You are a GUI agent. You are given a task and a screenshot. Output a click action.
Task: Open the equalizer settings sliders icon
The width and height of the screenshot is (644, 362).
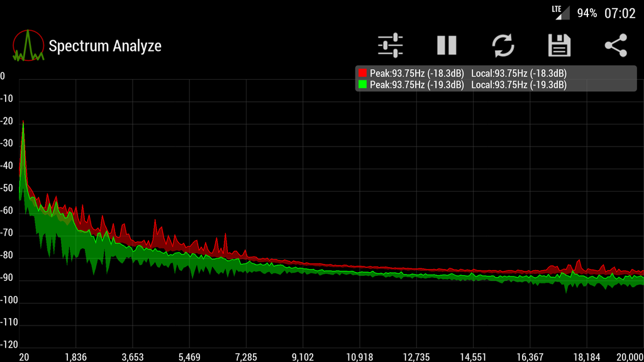pyautogui.click(x=390, y=45)
